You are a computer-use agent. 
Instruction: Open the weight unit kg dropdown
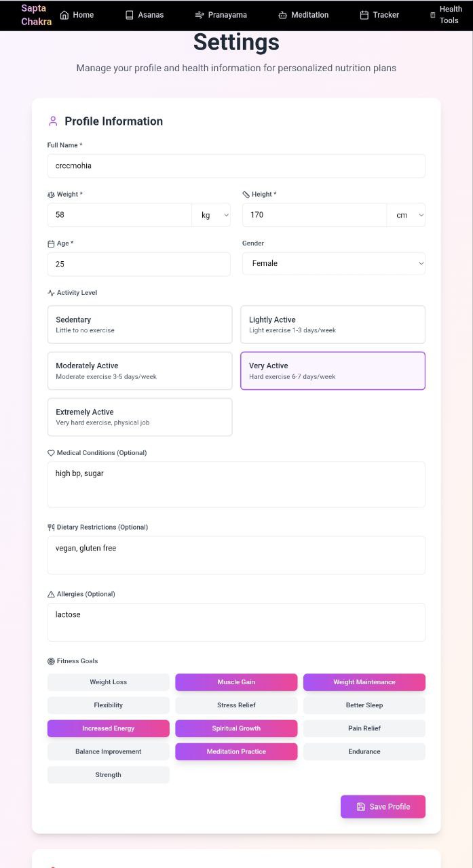[x=211, y=215]
